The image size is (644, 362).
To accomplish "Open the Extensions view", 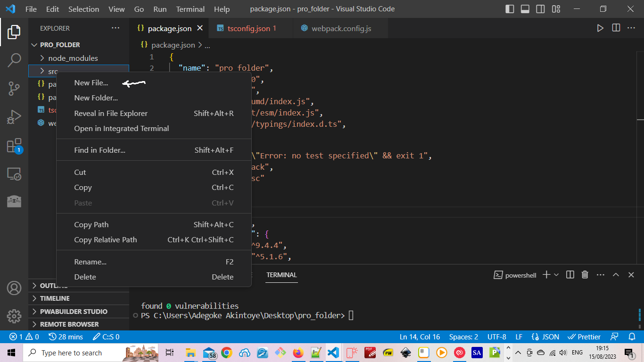I will pyautogui.click(x=14, y=146).
